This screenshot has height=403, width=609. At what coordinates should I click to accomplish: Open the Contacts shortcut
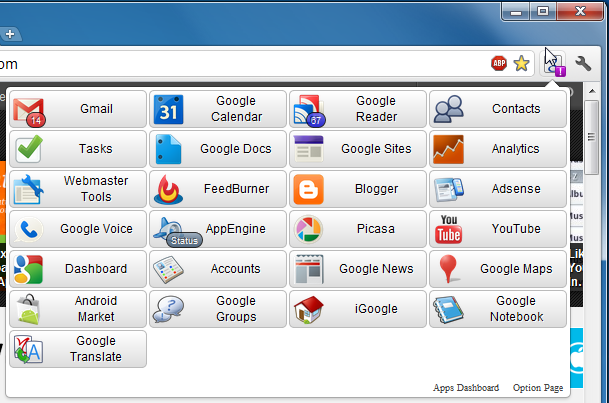coord(498,109)
